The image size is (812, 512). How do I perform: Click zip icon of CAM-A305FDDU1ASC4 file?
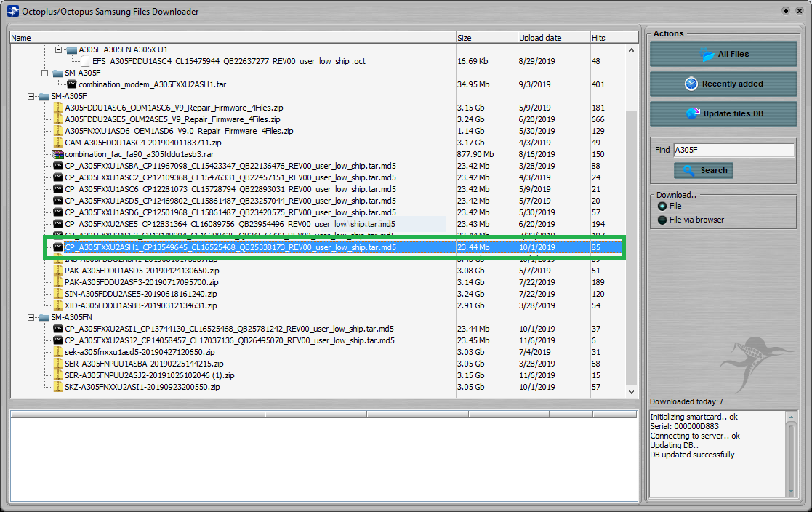pyautogui.click(x=57, y=143)
